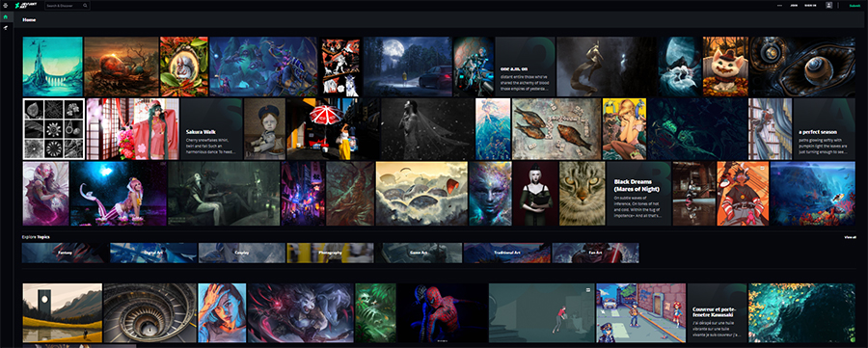Open the full moon and car artwork
The image size is (868, 348).
(x=407, y=67)
